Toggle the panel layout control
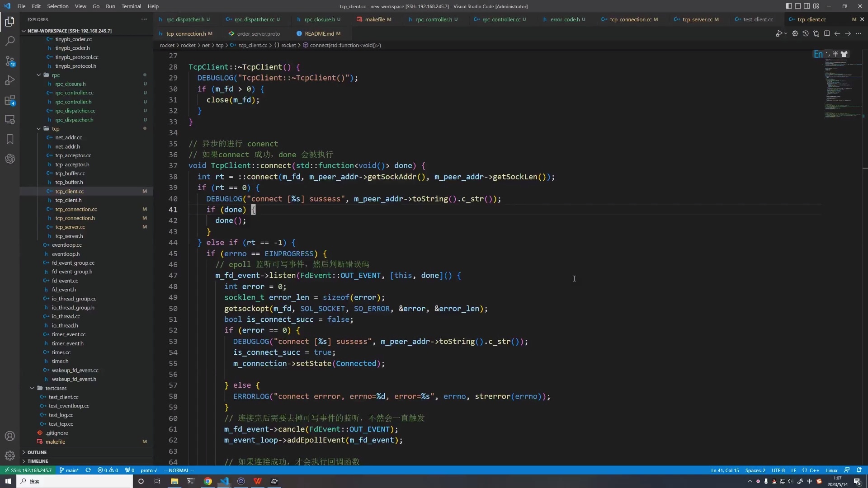Screen dimensions: 868x488 click(798, 6)
